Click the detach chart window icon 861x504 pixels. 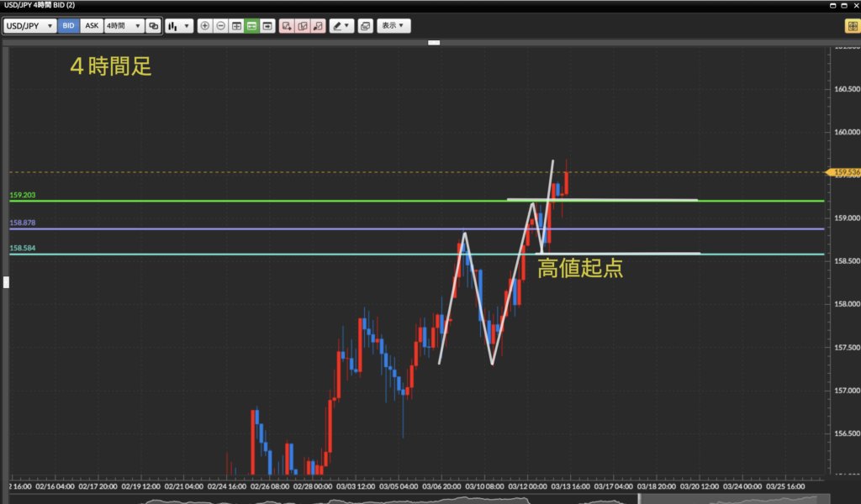click(x=365, y=26)
